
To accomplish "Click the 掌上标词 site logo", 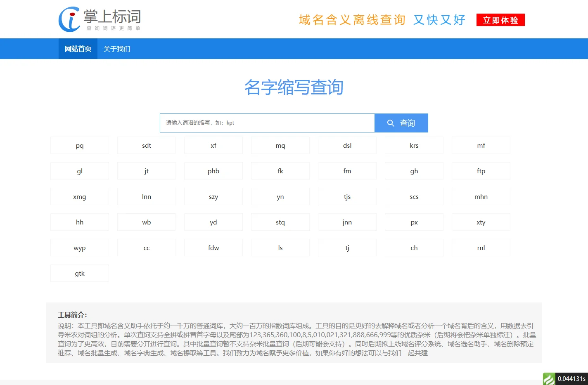I will coord(100,19).
